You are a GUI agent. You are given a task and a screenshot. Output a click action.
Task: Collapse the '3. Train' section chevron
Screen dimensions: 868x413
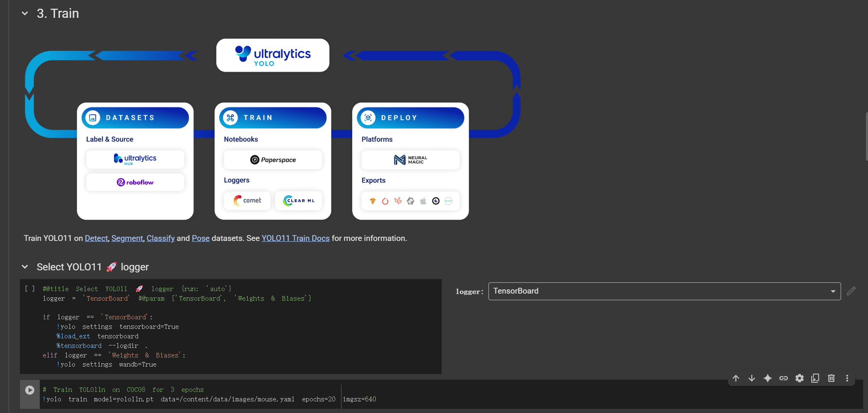tap(25, 13)
